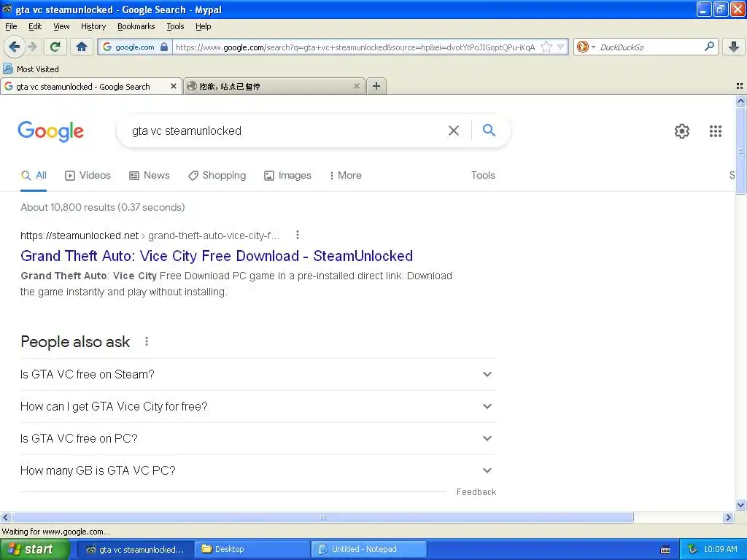
Task: Open the Vice City Free Download SteamUnlocked result
Action: [216, 256]
